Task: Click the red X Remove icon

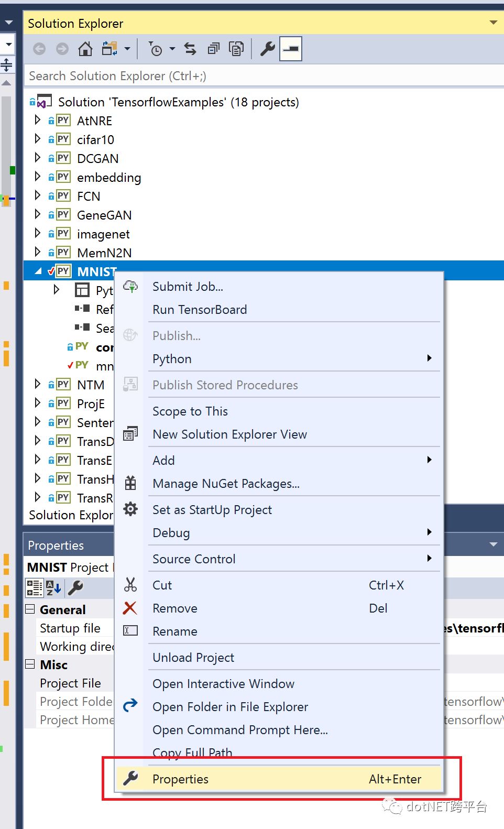Action: pyautogui.click(x=130, y=608)
